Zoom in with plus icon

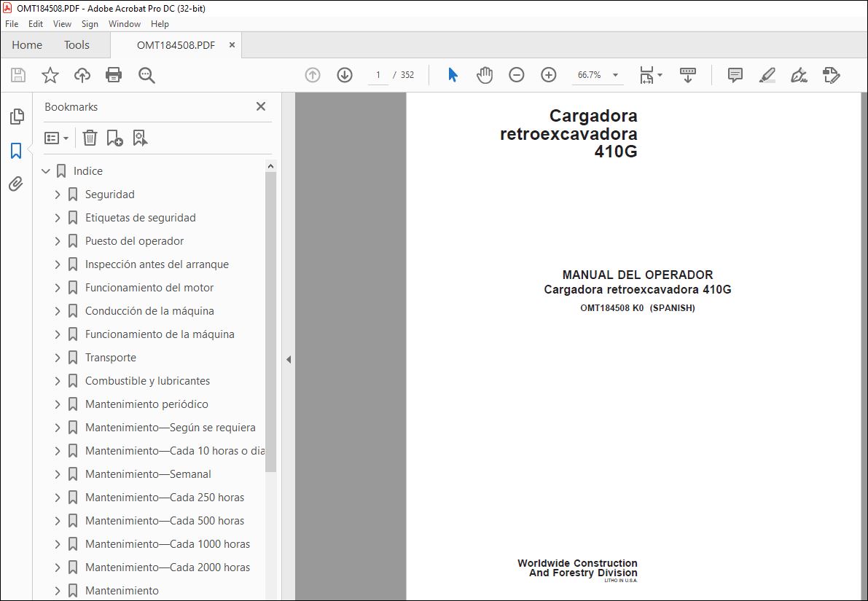coord(549,75)
